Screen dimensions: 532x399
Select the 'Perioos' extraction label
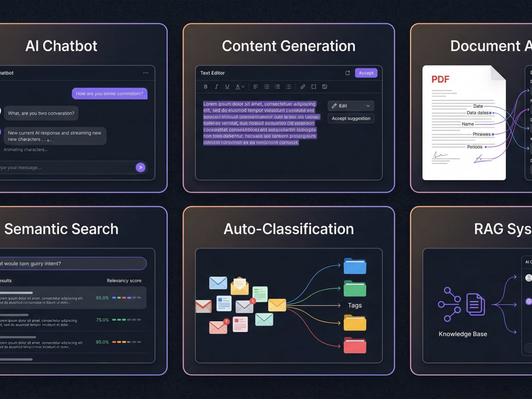coord(475,147)
